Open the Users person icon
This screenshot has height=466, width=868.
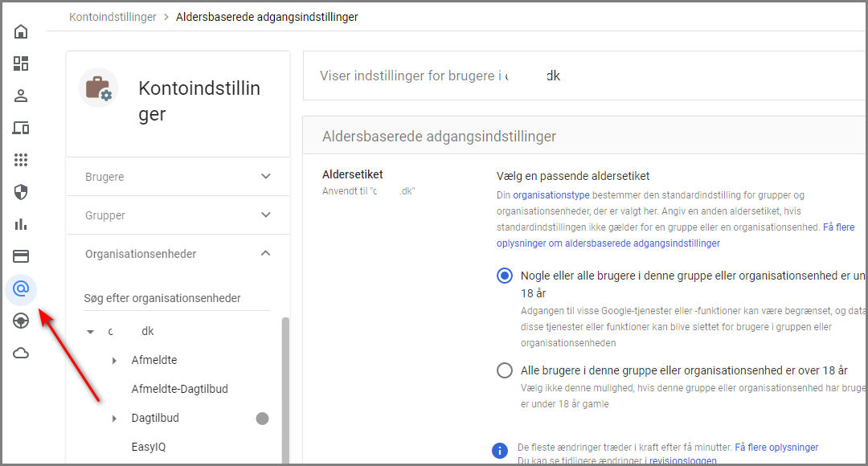coord(21,96)
